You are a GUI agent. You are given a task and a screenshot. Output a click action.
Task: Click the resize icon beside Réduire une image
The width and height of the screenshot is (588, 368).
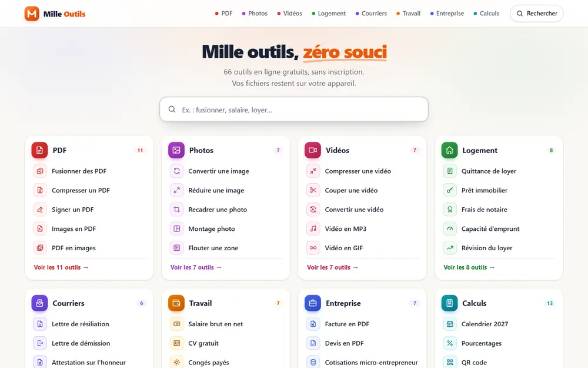click(176, 190)
